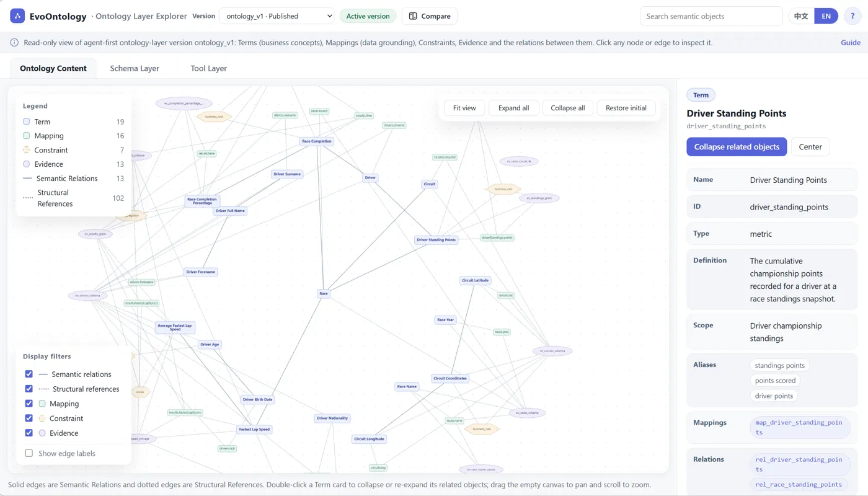Viewport: 868px width, 496px height.
Task: Switch to Schema Layer tab
Action: 135,68
